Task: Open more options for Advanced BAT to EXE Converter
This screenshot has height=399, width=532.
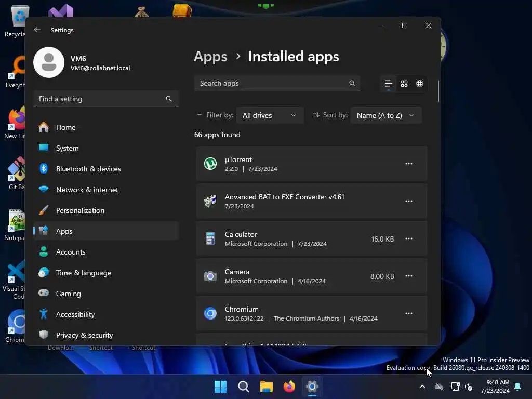Action: pyautogui.click(x=408, y=201)
